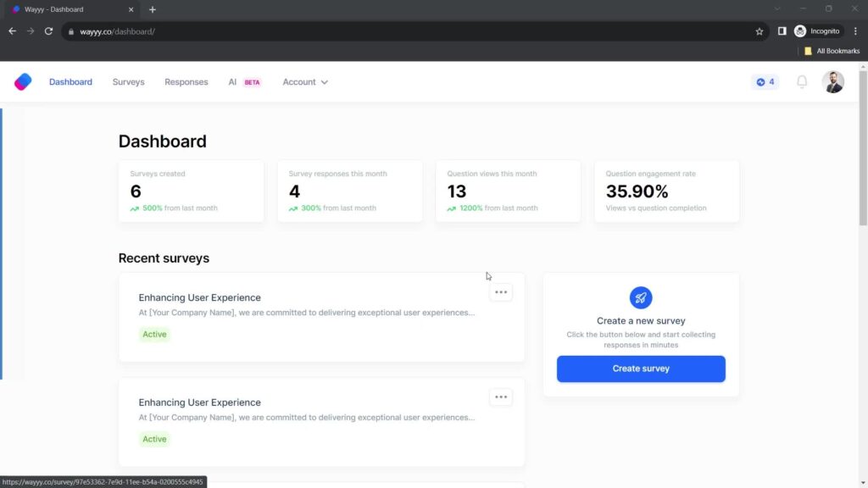This screenshot has width=868, height=488.
Task: Click the bookmark star in the address bar
Action: [x=759, y=30]
